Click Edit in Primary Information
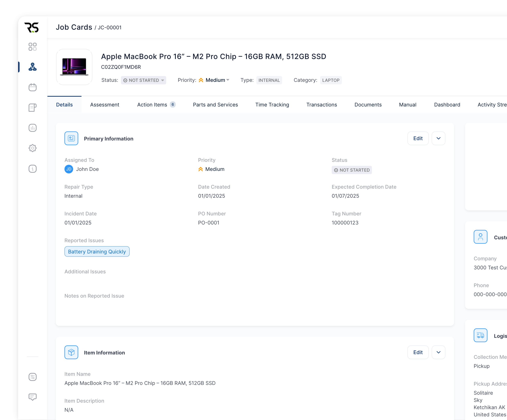This screenshot has width=507, height=420. click(418, 138)
